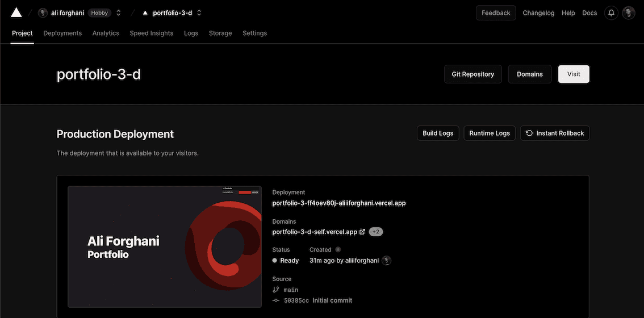Screen dimensions: 644x318
Task: Switch to the Analytics tab
Action: click(x=106, y=34)
